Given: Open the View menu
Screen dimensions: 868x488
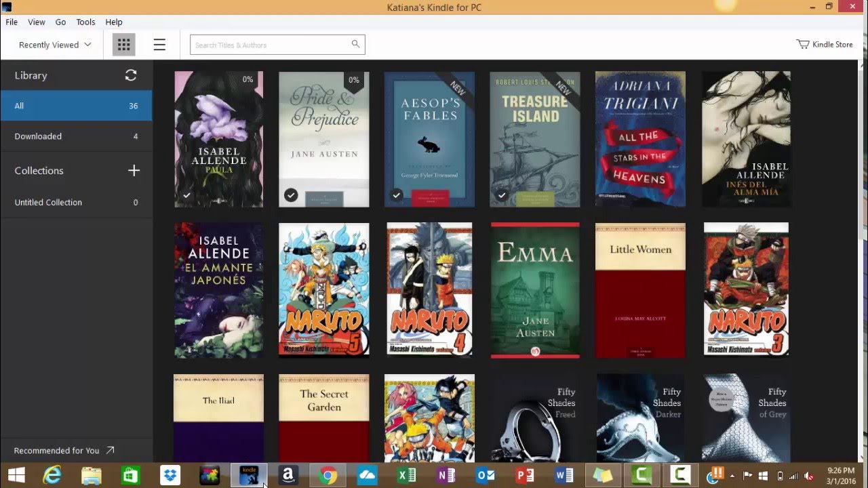Looking at the screenshot, I should coord(37,22).
